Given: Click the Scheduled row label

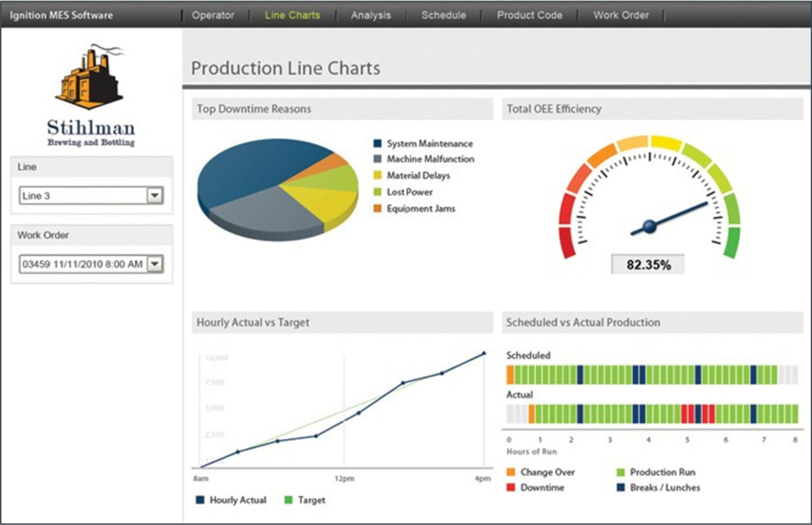Looking at the screenshot, I should point(528,356).
